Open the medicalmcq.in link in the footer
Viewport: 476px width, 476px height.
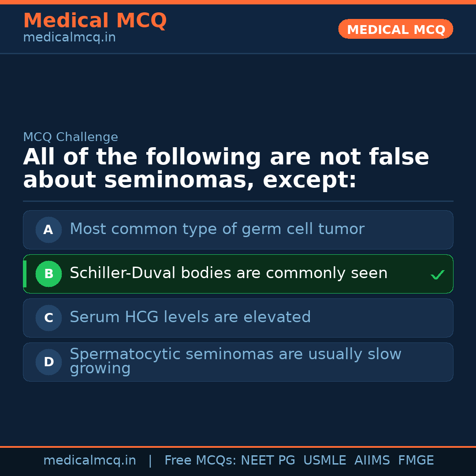click(89, 461)
